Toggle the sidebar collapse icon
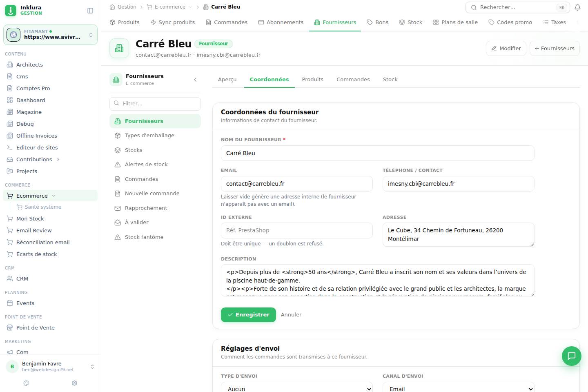588x392 pixels. (x=90, y=11)
